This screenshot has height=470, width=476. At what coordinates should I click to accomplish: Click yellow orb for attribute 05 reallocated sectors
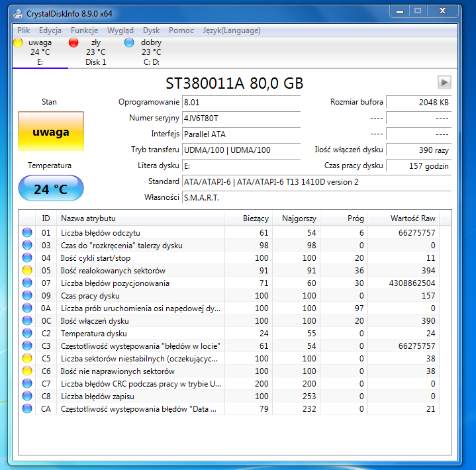pos(27,270)
